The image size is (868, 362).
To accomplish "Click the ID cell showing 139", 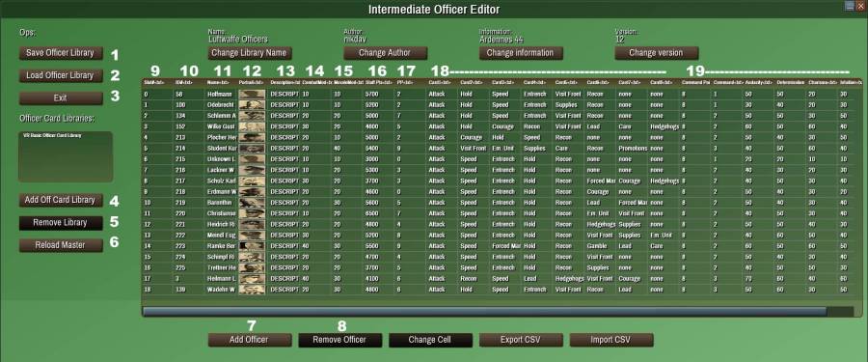I will 189,290.
